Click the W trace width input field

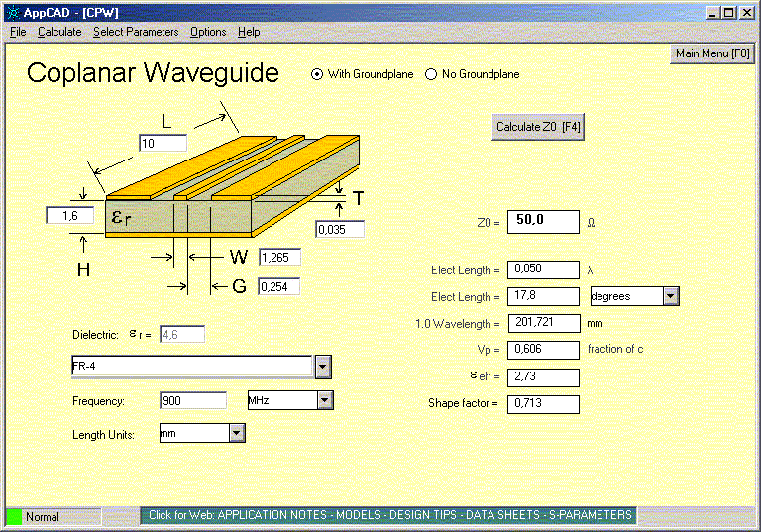tap(279, 258)
